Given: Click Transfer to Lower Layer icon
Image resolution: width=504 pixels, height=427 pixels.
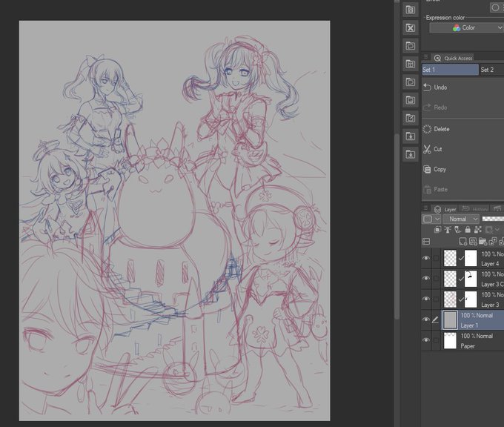Looking at the screenshot, I should coord(493,241).
